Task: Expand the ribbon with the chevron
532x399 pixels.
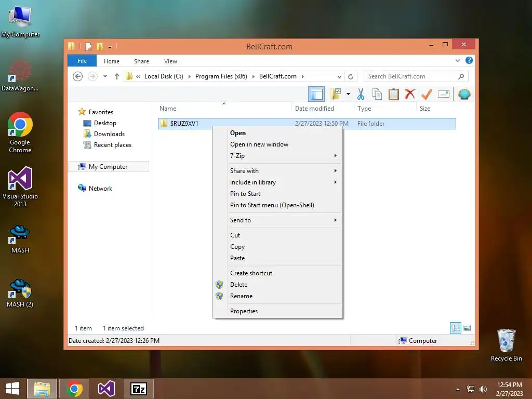Action: coord(457,60)
